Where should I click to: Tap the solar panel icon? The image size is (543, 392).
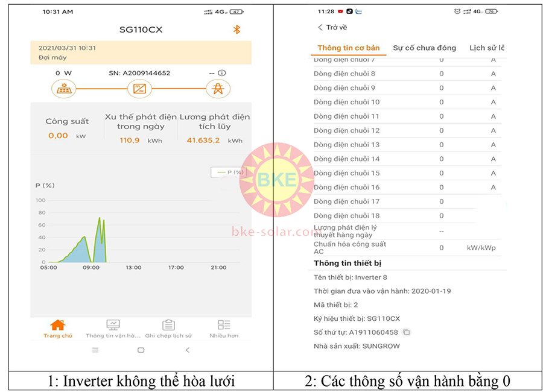click(63, 89)
